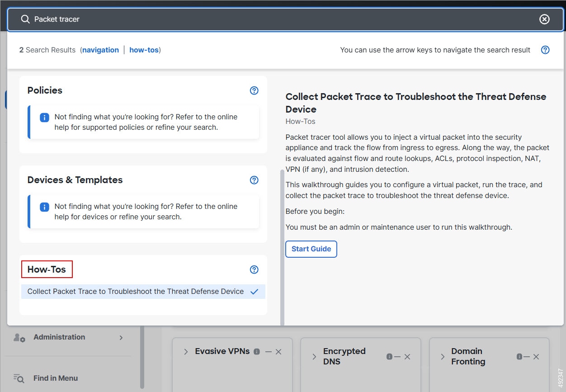Image resolution: width=566 pixels, height=392 pixels.
Task: Open help for Devices & Templates section
Action: pos(254,180)
